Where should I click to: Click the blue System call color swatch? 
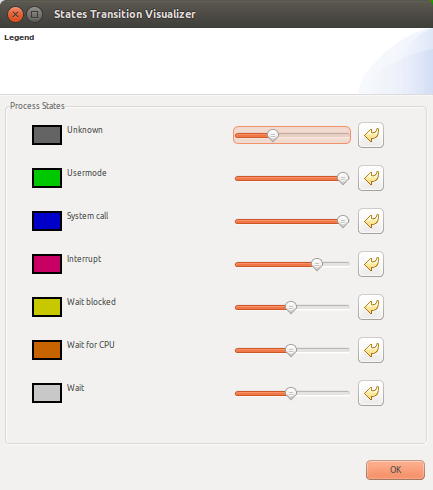(47, 221)
